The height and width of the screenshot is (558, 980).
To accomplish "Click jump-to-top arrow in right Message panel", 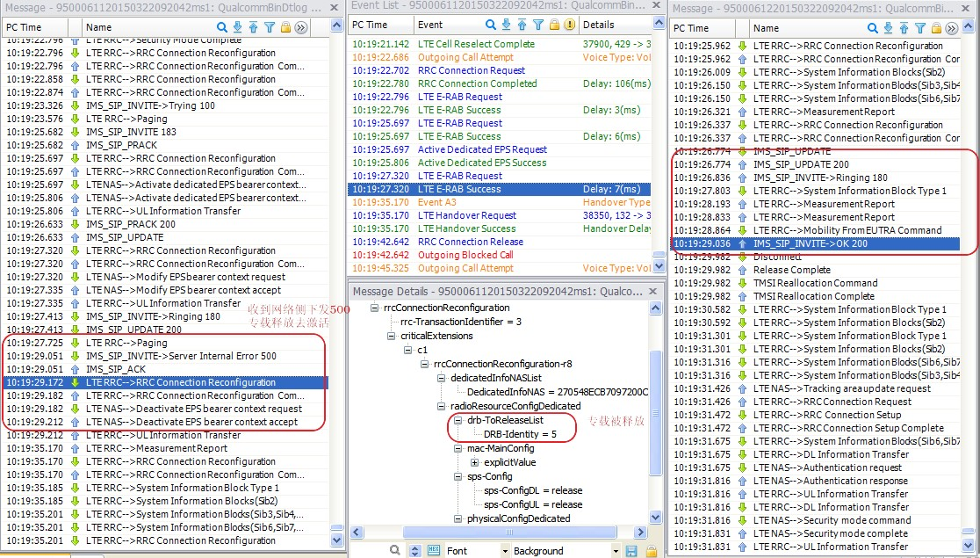I will pos(904,28).
